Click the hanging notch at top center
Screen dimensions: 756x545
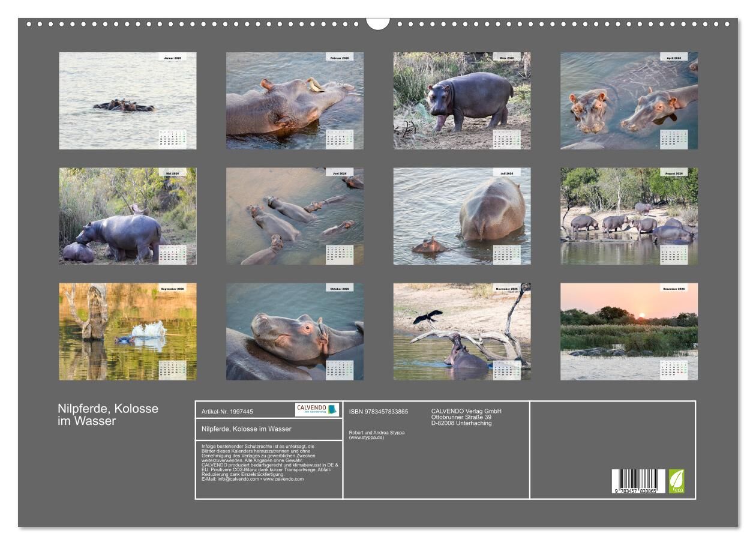377,23
